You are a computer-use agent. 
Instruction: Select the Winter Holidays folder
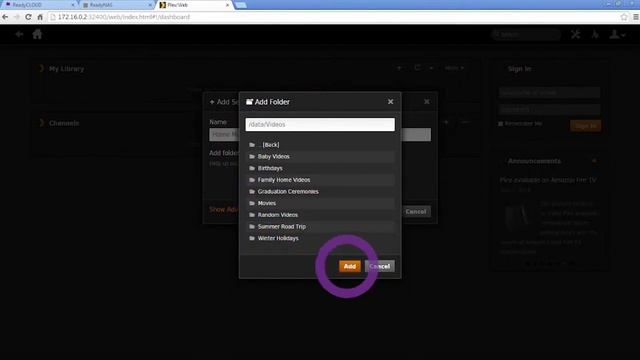coord(320,238)
